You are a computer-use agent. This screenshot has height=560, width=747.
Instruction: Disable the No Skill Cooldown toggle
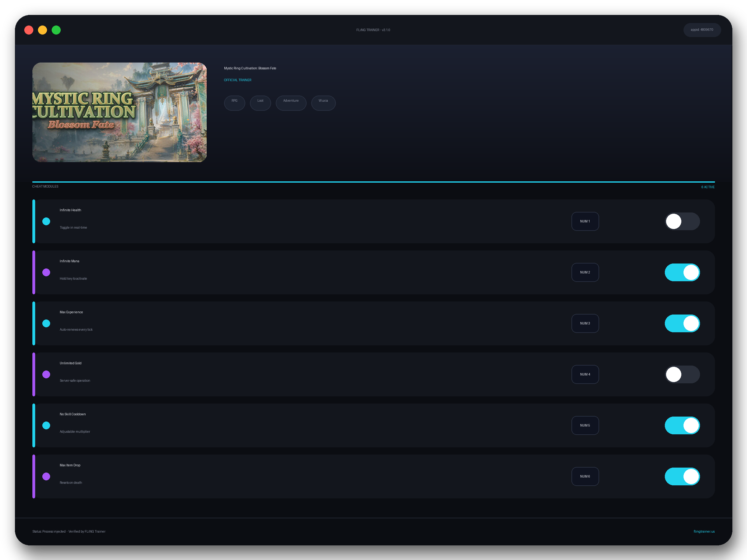click(x=682, y=425)
